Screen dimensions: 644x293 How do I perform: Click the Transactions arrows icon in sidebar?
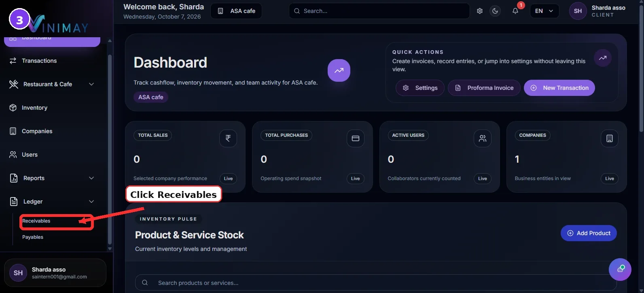pos(13,61)
